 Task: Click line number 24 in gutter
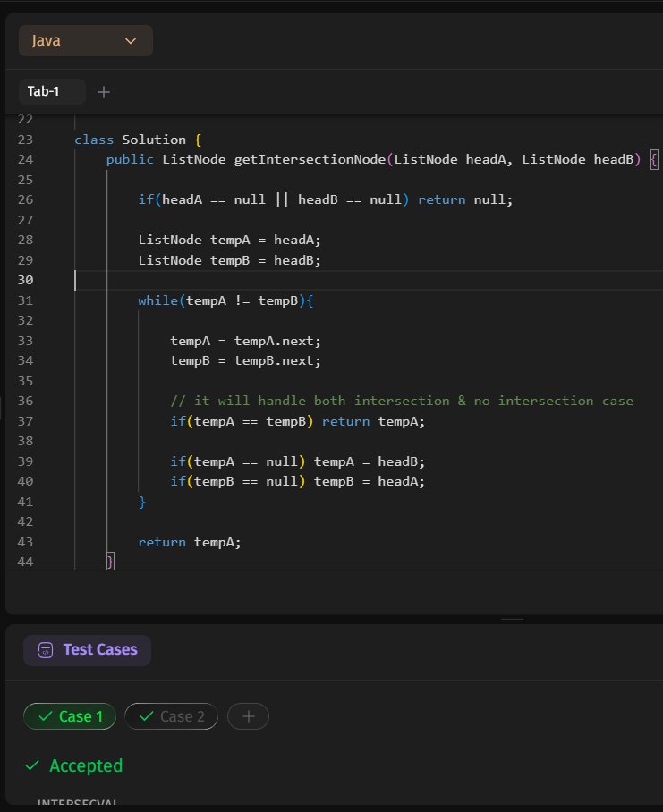click(25, 159)
